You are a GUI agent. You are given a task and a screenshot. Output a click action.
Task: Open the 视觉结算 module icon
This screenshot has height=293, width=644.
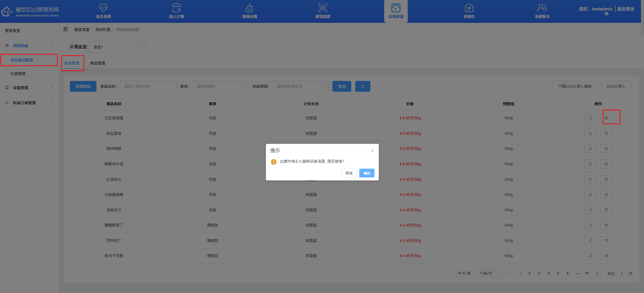(323, 8)
